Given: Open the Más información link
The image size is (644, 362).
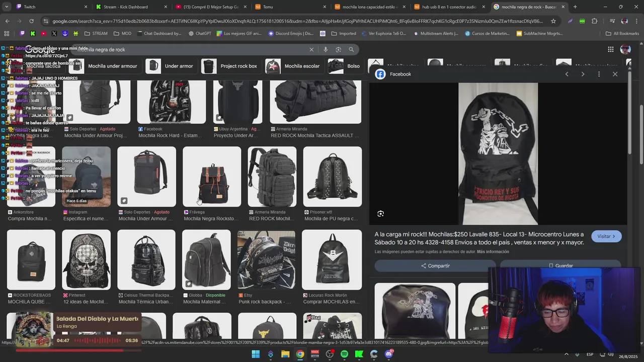Looking at the screenshot, I should click(x=493, y=251).
